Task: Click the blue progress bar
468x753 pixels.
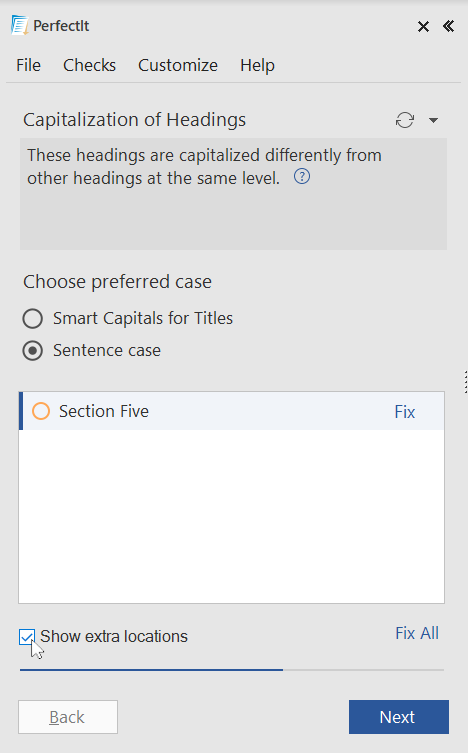Action: tap(151, 669)
